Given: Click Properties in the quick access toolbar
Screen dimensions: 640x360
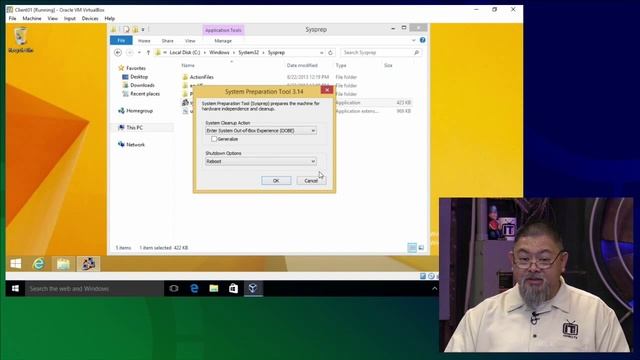Looking at the screenshot, I should pos(126,29).
